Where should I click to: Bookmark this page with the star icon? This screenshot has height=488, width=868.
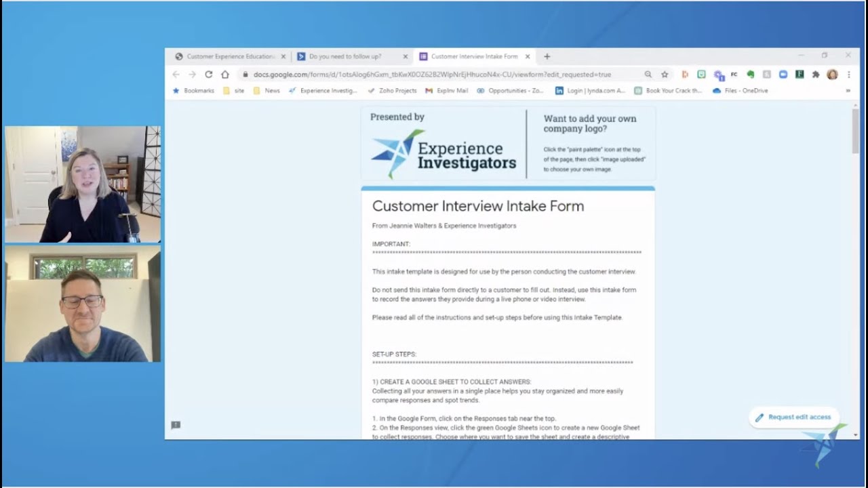pyautogui.click(x=665, y=75)
